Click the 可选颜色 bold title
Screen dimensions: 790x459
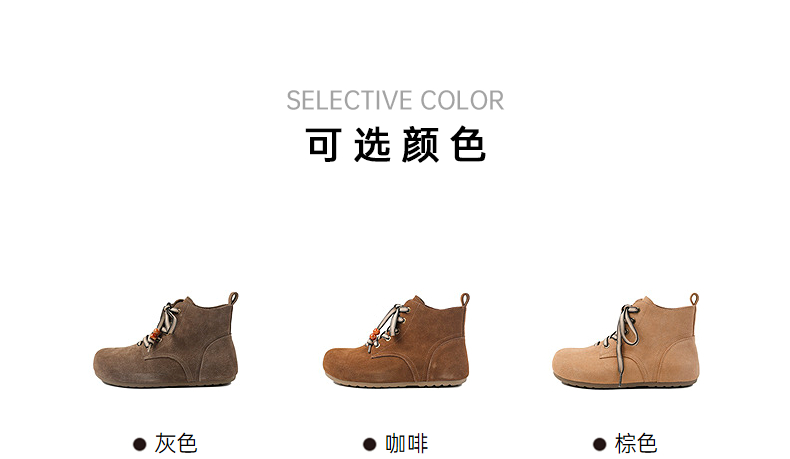click(x=396, y=145)
